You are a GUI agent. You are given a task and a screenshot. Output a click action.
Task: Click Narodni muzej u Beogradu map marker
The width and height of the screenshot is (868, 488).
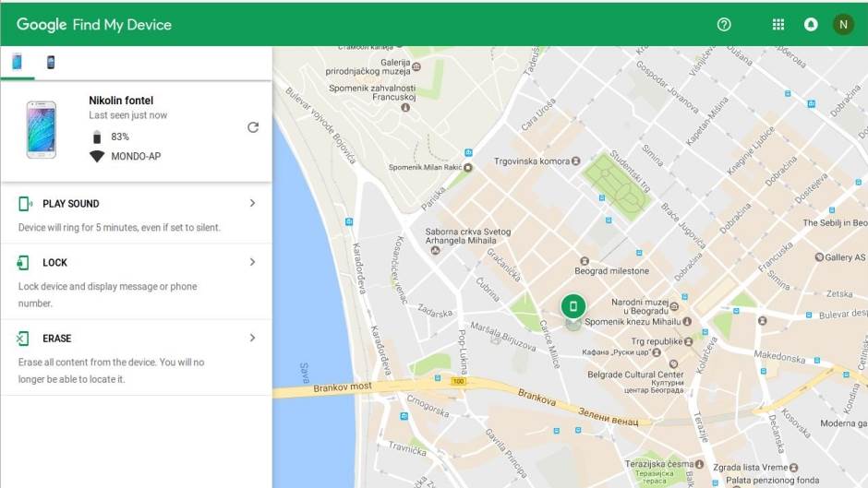coord(674,305)
